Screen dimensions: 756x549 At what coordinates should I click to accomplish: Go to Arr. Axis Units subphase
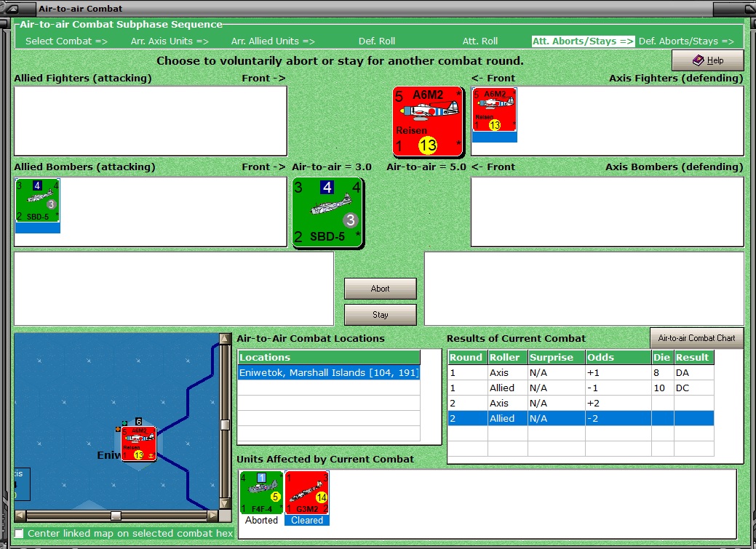pos(170,41)
